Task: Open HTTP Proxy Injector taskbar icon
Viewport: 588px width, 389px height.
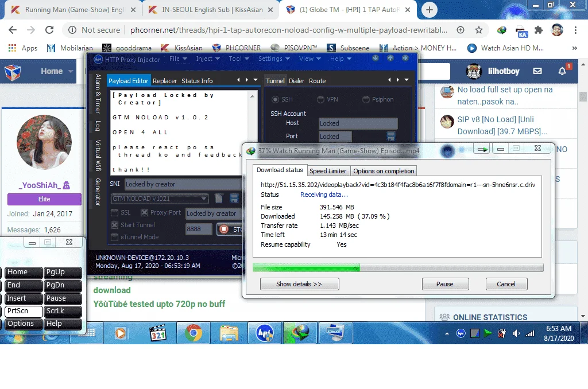Action: tap(264, 333)
